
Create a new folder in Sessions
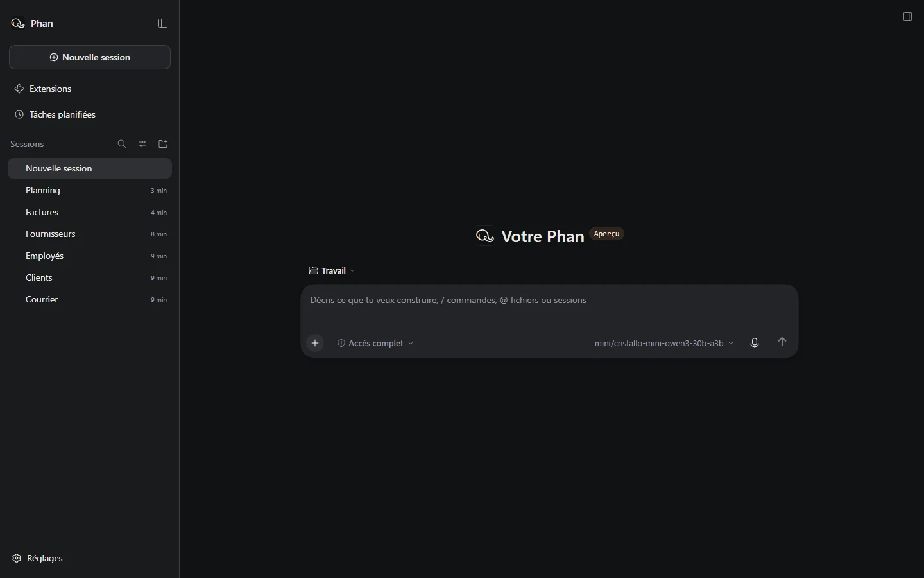[x=163, y=144]
